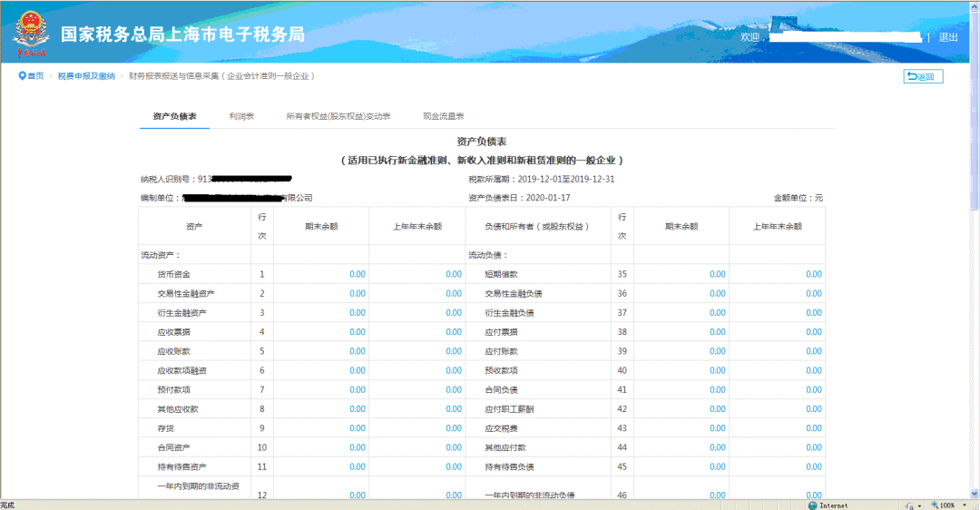980x510 pixels.
Task: Click the 存货 row label
Action: (x=166, y=428)
